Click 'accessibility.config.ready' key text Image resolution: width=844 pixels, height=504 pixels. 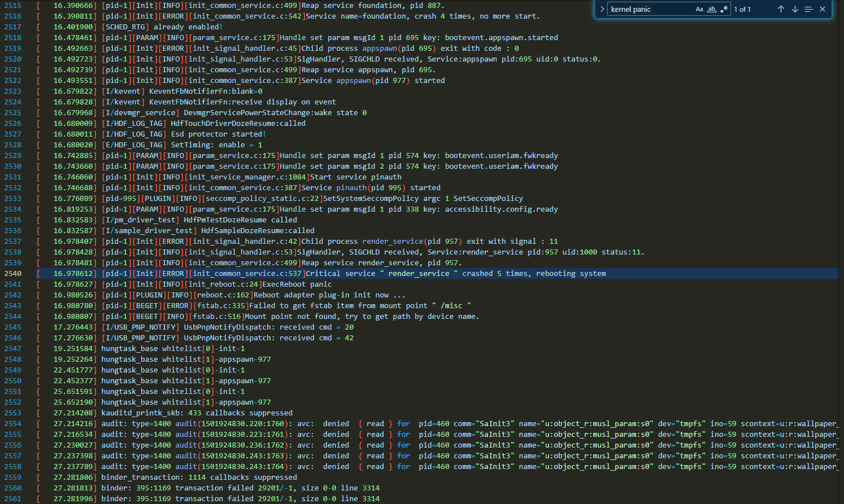coord(501,209)
